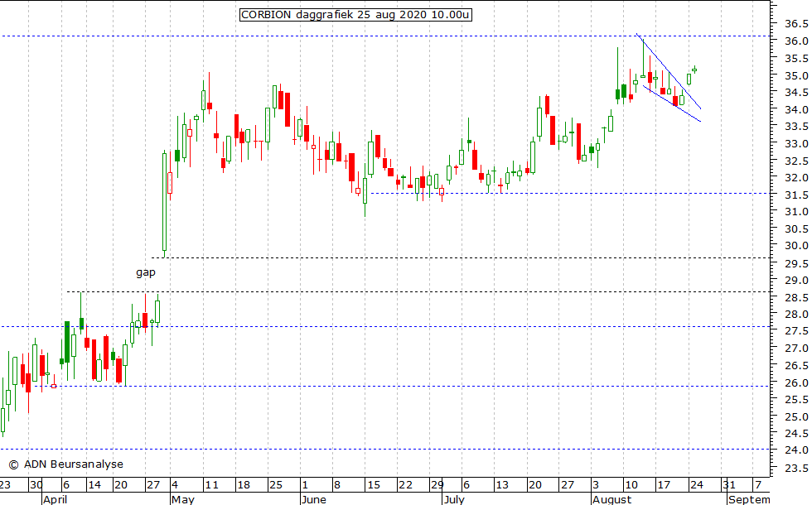Click the ADN Beursanalyse copyright text
Screen dimensions: 812x505
tap(66, 464)
